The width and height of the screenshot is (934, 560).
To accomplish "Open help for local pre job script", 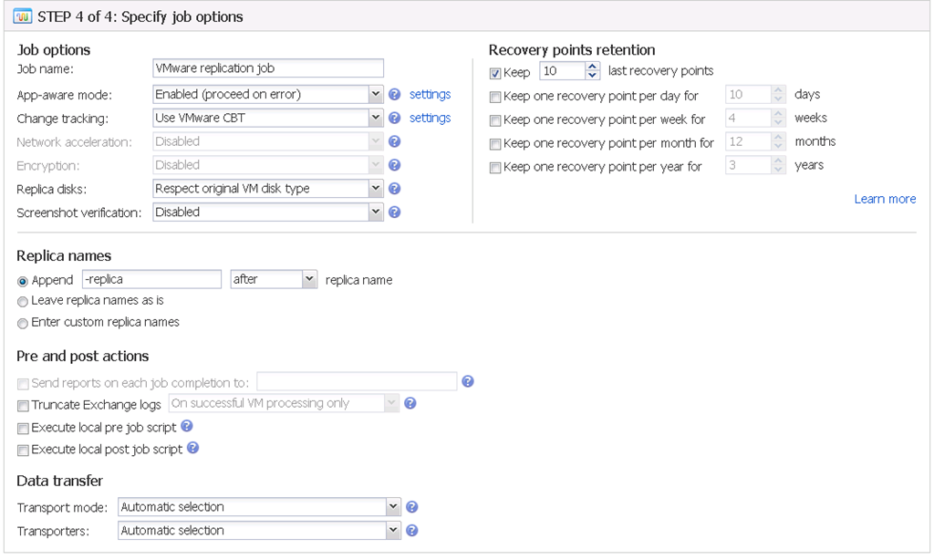I will [x=186, y=426].
